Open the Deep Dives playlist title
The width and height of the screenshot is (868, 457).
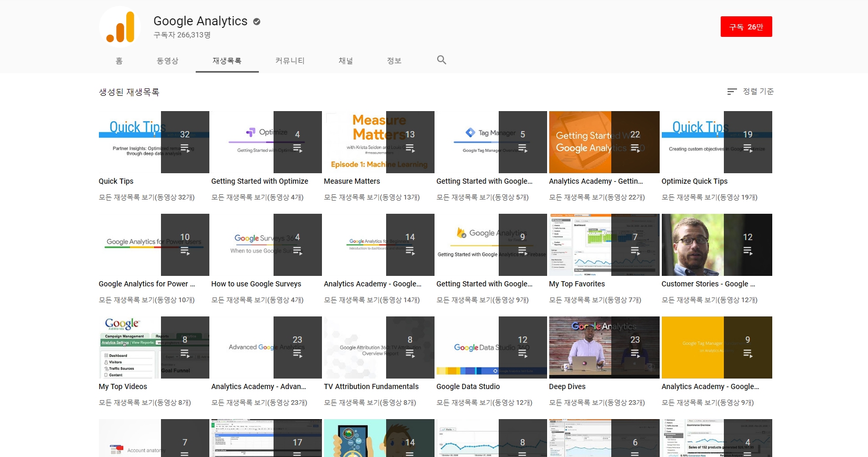567,386
